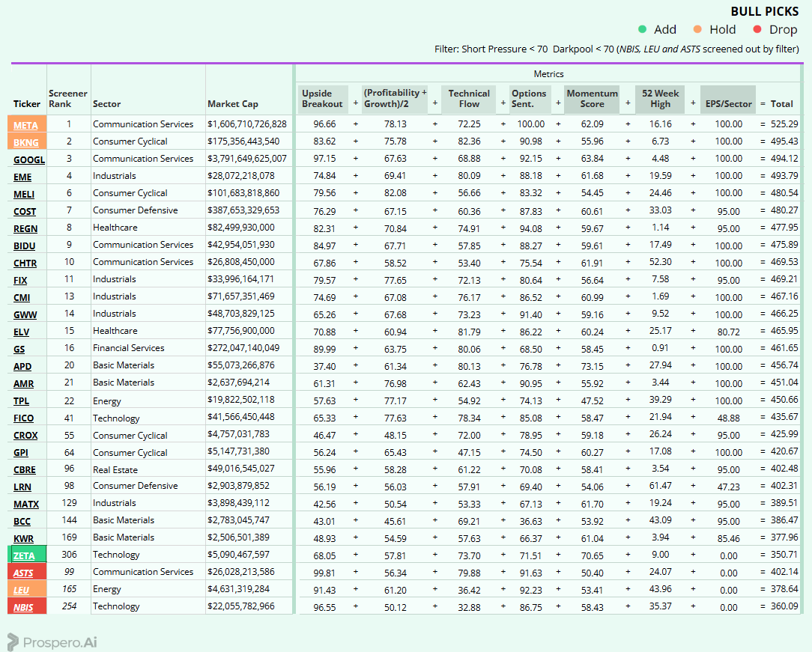
Task: Click the Real Estate sector cell
Action: pyautogui.click(x=115, y=470)
